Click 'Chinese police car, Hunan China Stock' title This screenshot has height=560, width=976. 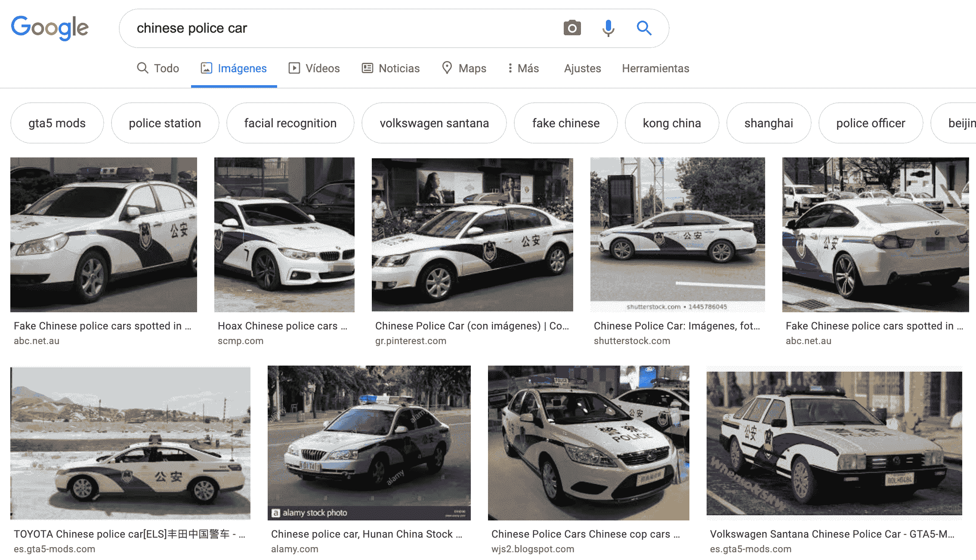[x=367, y=534]
